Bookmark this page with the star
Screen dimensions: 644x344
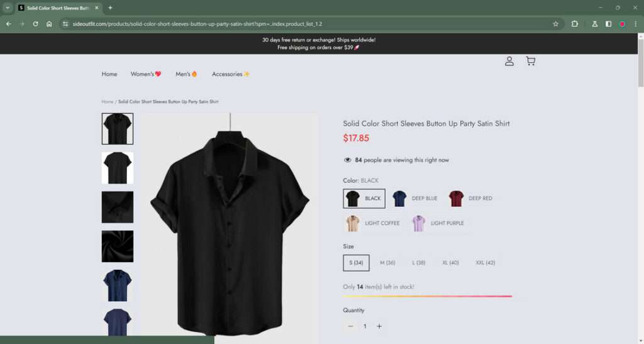pos(556,24)
